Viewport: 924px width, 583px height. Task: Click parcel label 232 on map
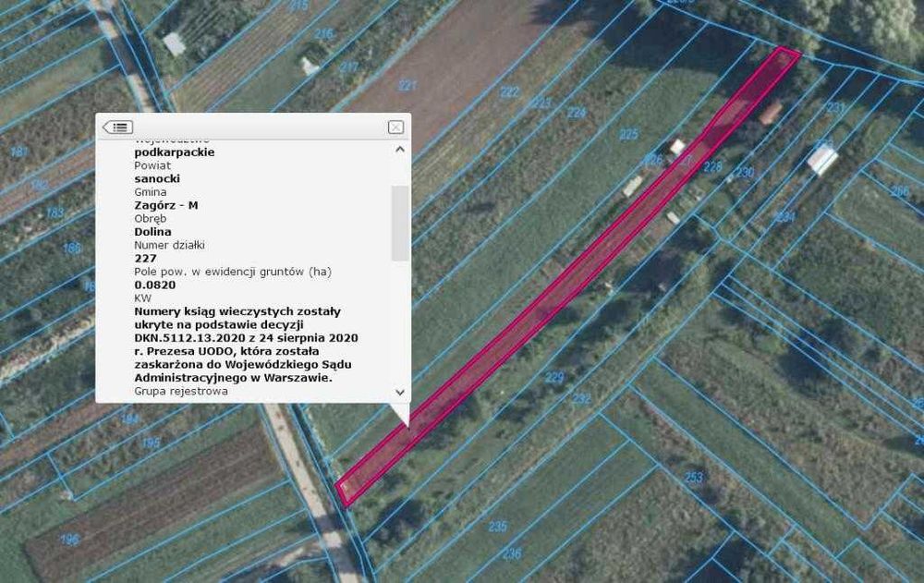pos(581,398)
